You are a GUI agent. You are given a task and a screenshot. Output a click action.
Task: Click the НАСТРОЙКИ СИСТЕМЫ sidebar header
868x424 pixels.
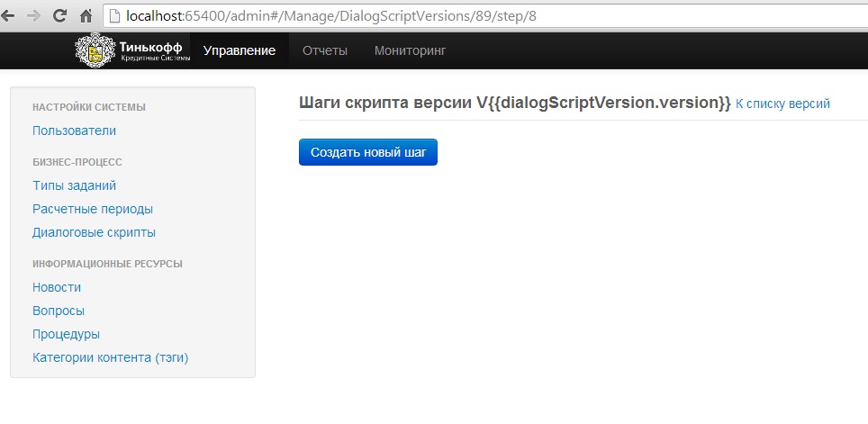tap(89, 107)
